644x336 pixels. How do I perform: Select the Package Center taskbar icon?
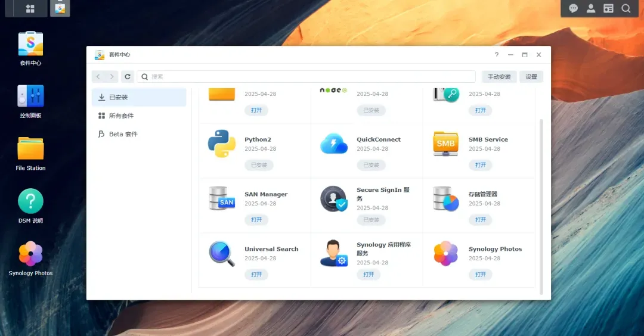click(60, 8)
